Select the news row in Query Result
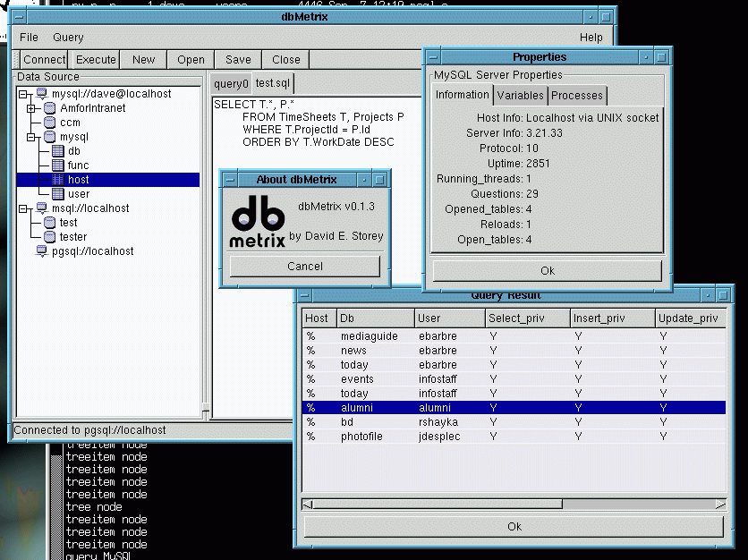This screenshot has height=560, width=748. (514, 351)
